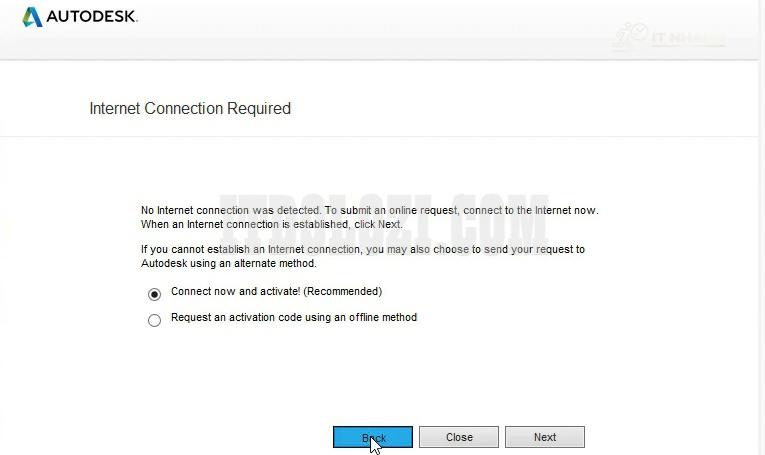
Task: Click the 'Internet Connection Required' heading
Action: tap(190, 108)
